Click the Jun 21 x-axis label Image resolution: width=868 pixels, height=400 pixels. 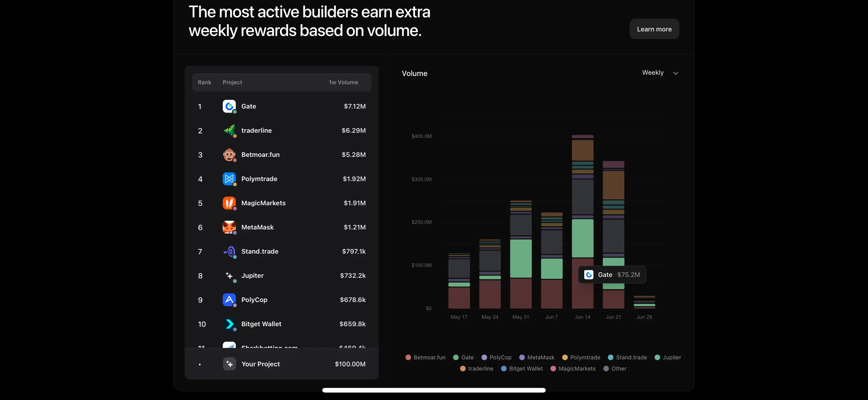point(613,317)
